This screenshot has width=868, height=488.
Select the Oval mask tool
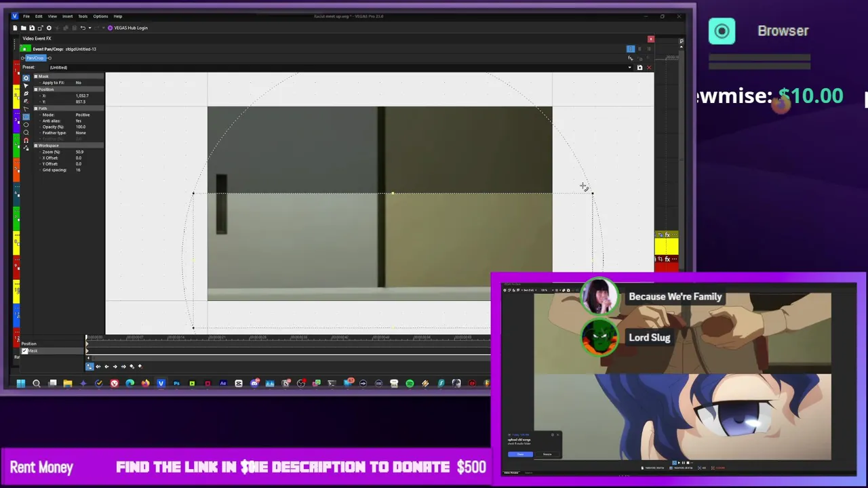click(x=26, y=125)
